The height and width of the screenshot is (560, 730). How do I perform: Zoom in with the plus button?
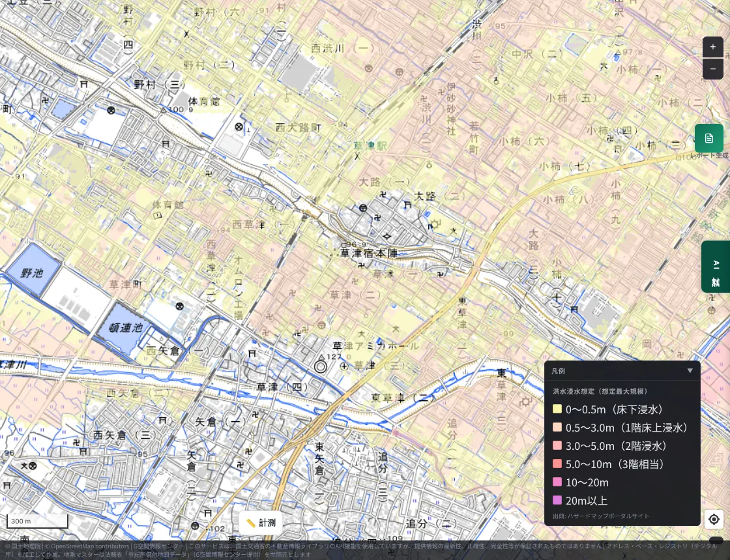tap(713, 47)
